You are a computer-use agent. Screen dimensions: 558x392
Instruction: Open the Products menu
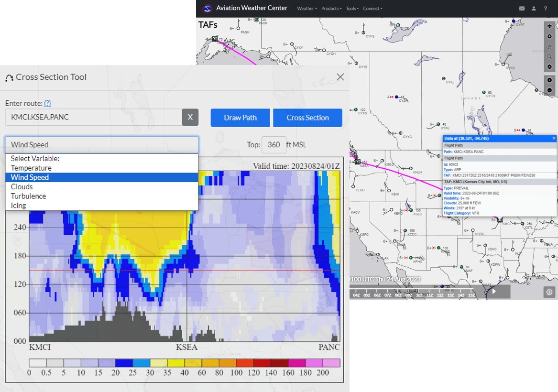pyautogui.click(x=331, y=9)
